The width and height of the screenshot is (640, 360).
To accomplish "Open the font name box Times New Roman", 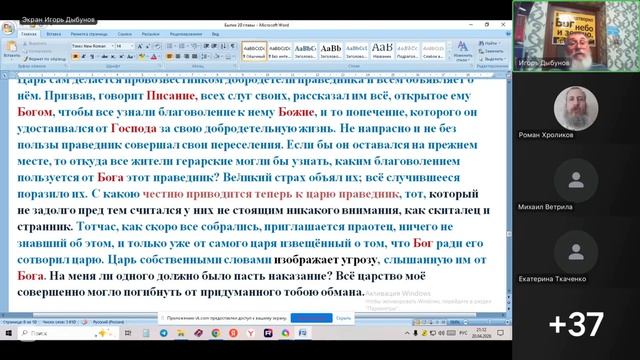I will [93, 46].
